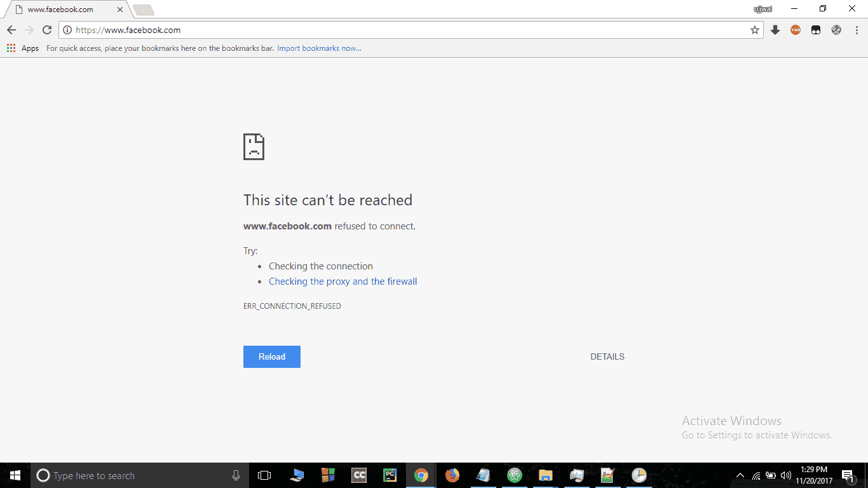Click the battery status icon
Viewport: 868px width, 488px height.
(771, 475)
